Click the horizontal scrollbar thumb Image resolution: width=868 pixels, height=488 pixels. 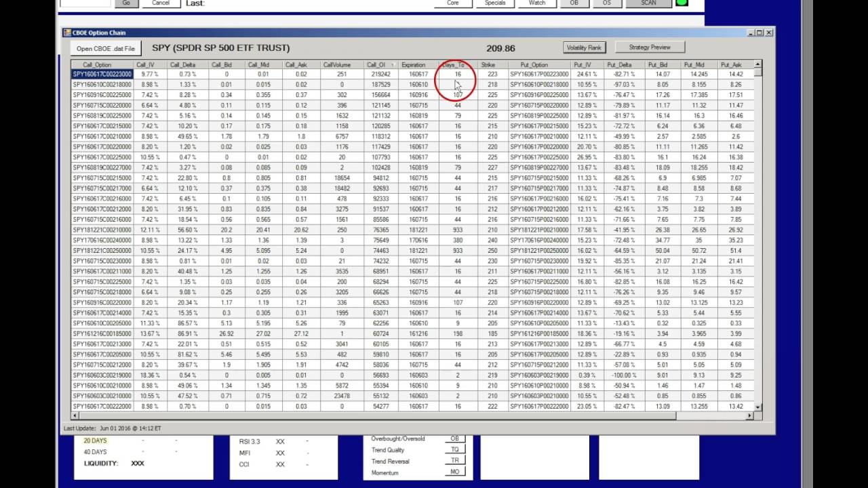(378, 415)
